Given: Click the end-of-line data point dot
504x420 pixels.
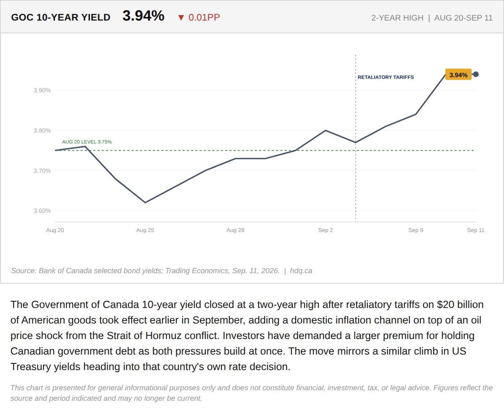Looking at the screenshot, I should (476, 74).
